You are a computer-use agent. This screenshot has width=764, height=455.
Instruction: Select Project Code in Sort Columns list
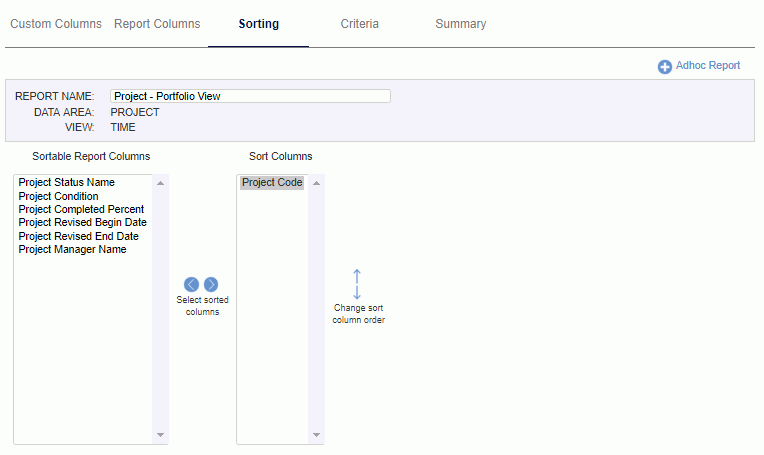(x=272, y=182)
